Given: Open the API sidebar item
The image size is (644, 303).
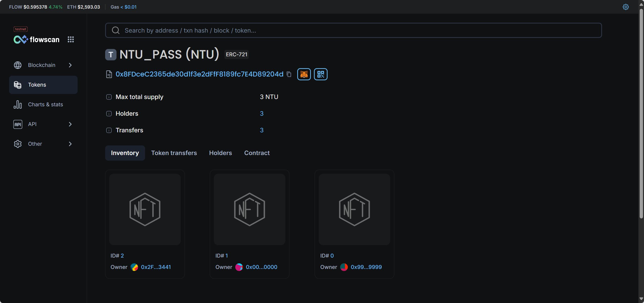Looking at the screenshot, I should click(x=43, y=124).
